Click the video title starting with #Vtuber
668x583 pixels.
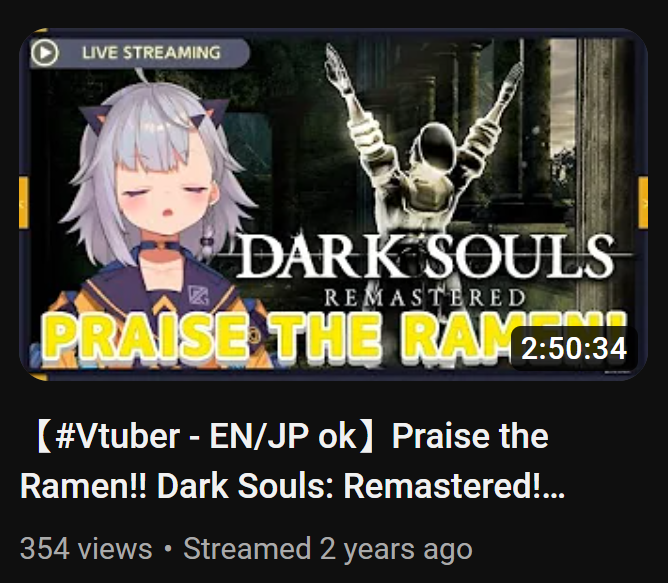coord(293,461)
